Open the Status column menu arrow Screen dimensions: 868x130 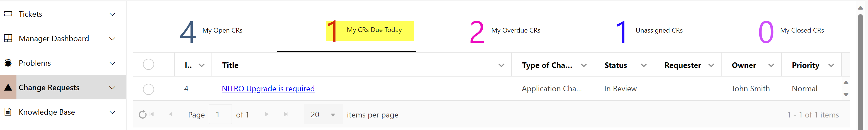(x=644, y=65)
